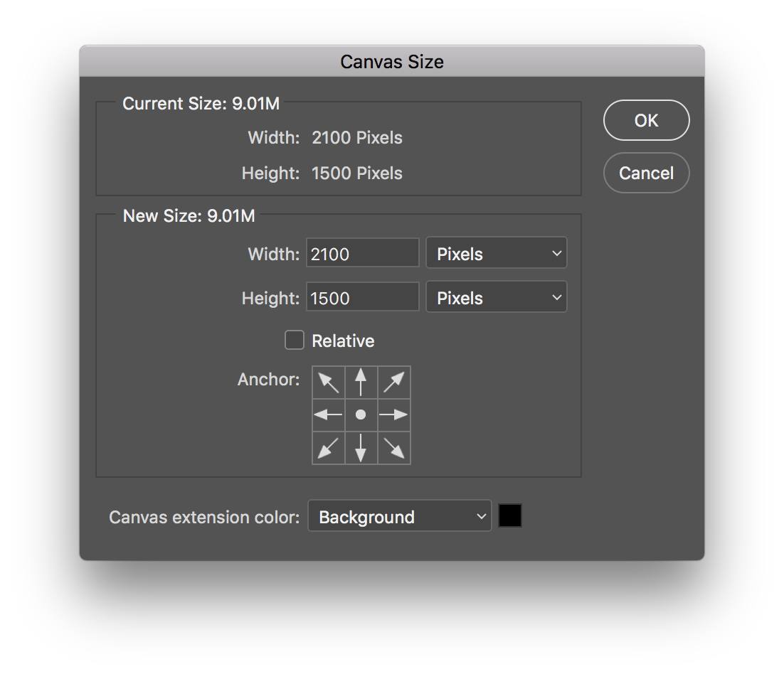784x674 pixels.
Task: Cancel the Canvas Size dialog
Action: [646, 173]
